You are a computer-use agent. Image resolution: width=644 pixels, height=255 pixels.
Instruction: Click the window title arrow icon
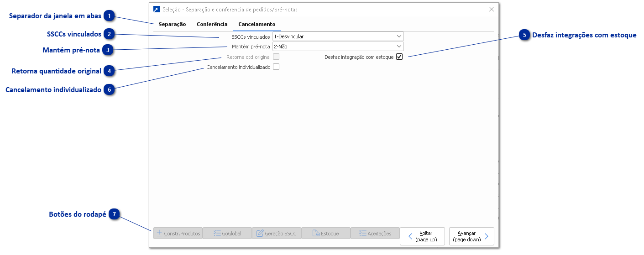(x=157, y=9)
